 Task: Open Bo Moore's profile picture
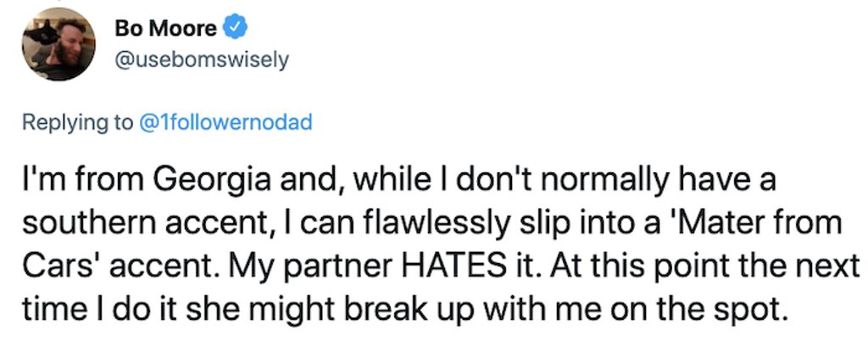(x=58, y=44)
